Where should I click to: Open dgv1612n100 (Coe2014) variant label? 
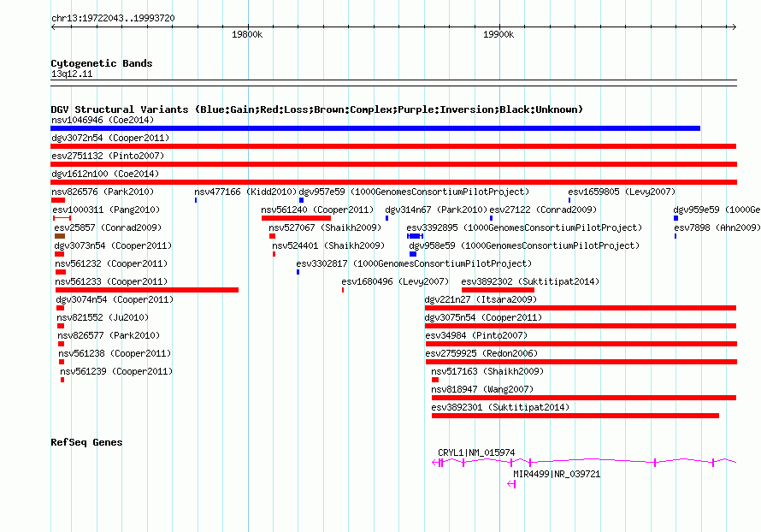click(105, 174)
